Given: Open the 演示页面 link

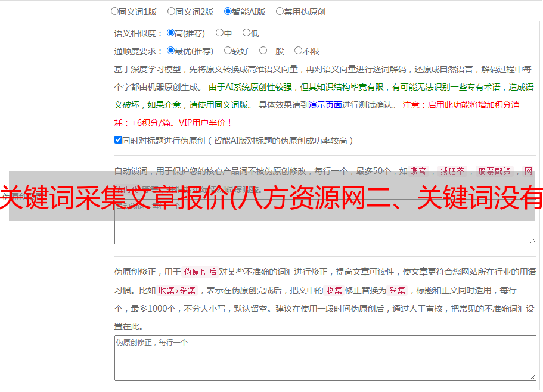Looking at the screenshot, I should click(325, 105).
